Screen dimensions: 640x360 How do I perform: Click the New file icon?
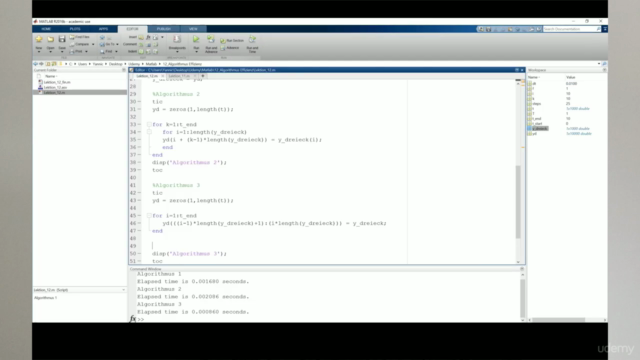click(39, 39)
